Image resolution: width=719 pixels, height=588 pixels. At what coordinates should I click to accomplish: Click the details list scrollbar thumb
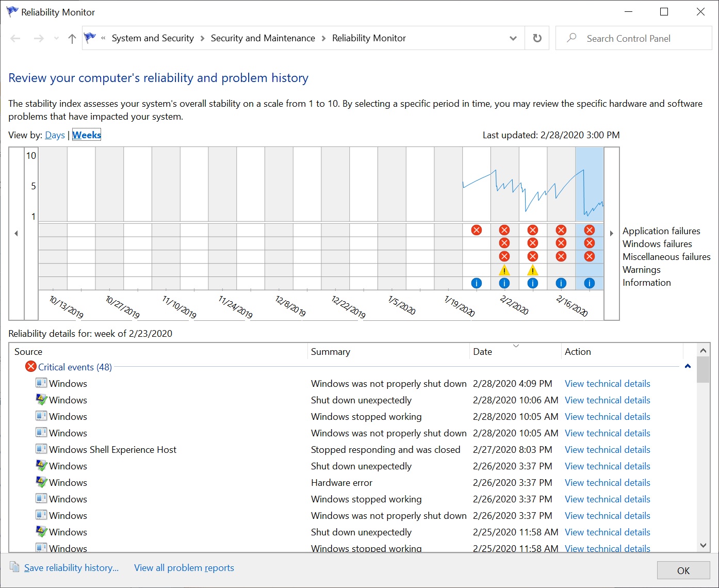703,370
